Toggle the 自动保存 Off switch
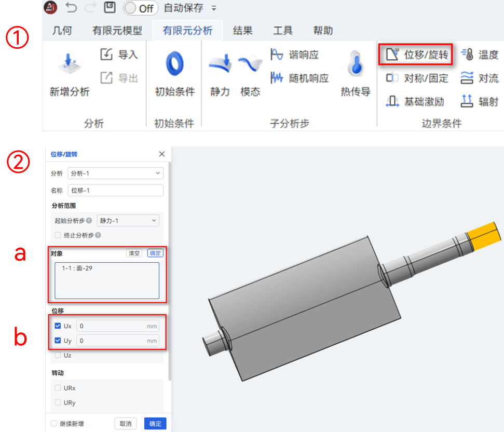Viewport: 504px width, 432px height. click(140, 9)
